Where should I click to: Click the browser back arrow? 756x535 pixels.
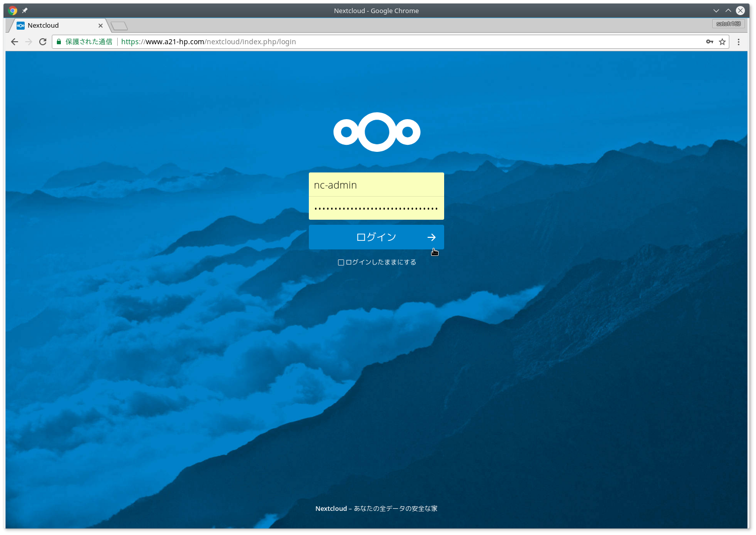pyautogui.click(x=14, y=42)
